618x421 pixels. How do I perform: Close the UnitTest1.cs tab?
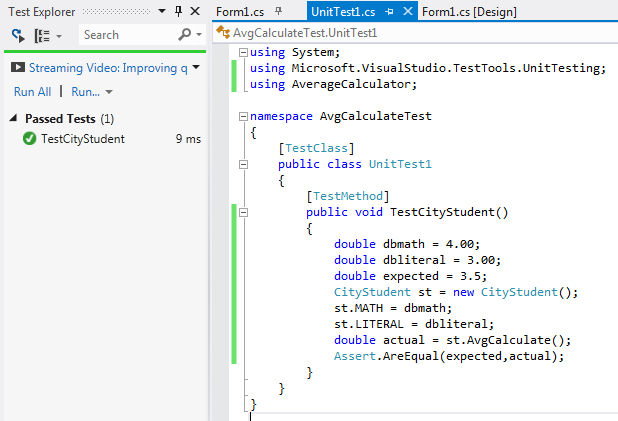coord(407,11)
